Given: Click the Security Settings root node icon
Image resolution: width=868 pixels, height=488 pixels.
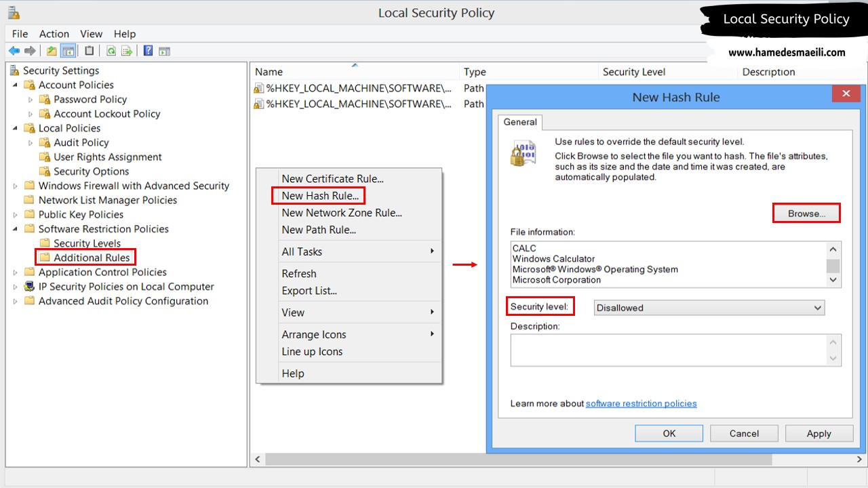Looking at the screenshot, I should [x=15, y=70].
